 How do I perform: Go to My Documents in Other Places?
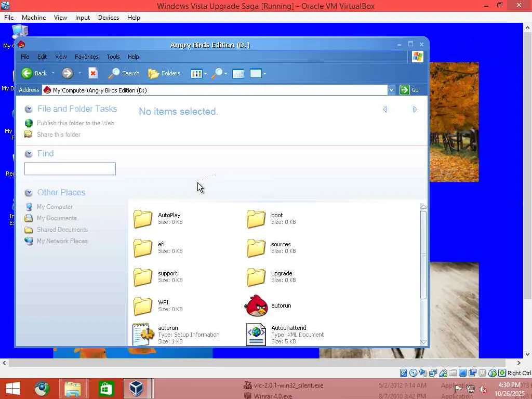point(57,218)
